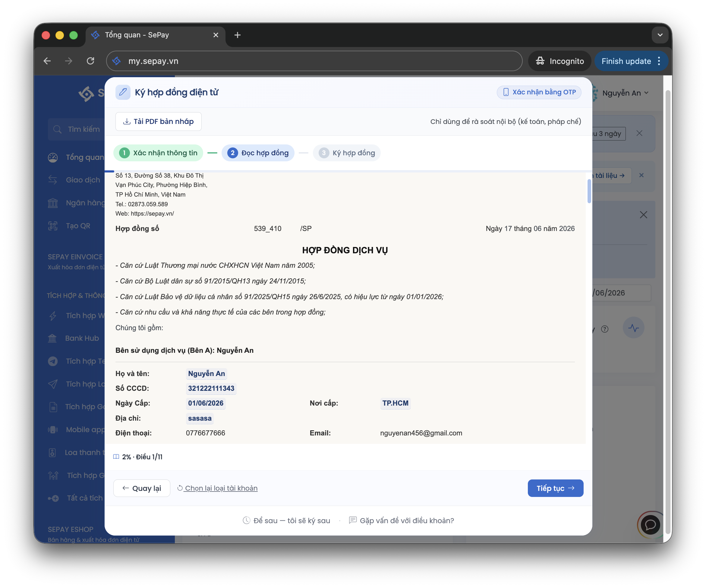Click the Loa thanh toán speaker icon
This screenshot has width=706, height=588.
pyautogui.click(x=52, y=453)
